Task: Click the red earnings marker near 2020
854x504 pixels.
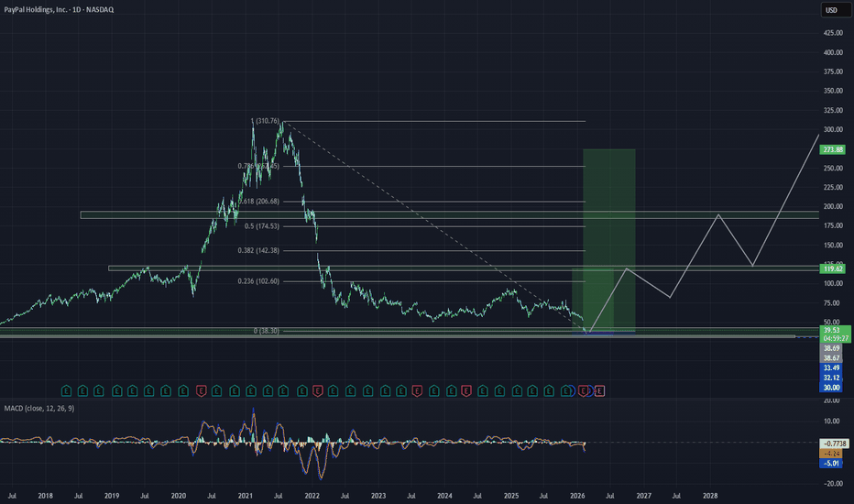Action: (x=201, y=390)
